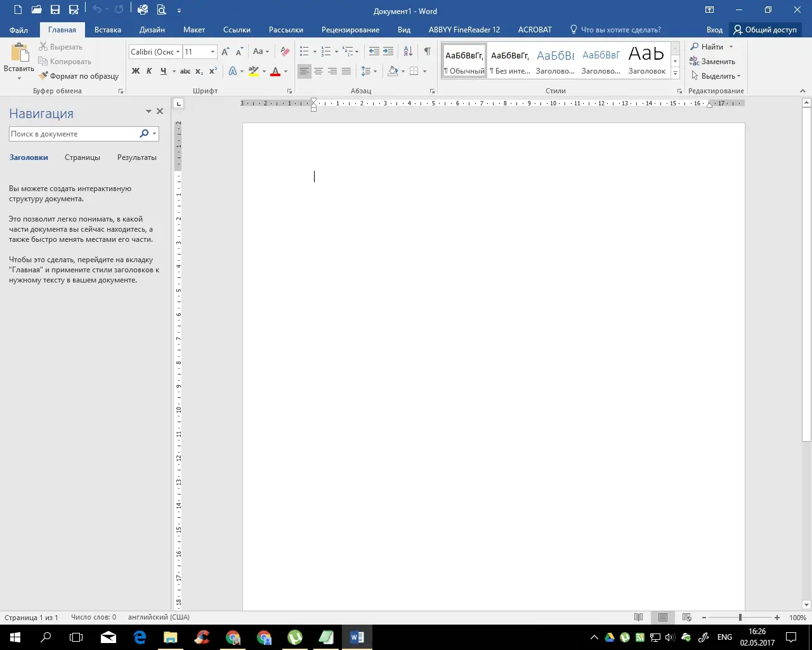Click zoom in plus button in status bar
812x650 pixels.
point(777,618)
